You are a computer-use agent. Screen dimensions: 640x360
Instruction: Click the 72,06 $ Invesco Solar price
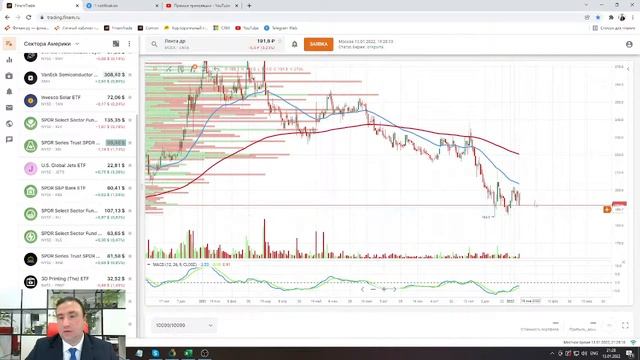click(x=116, y=98)
